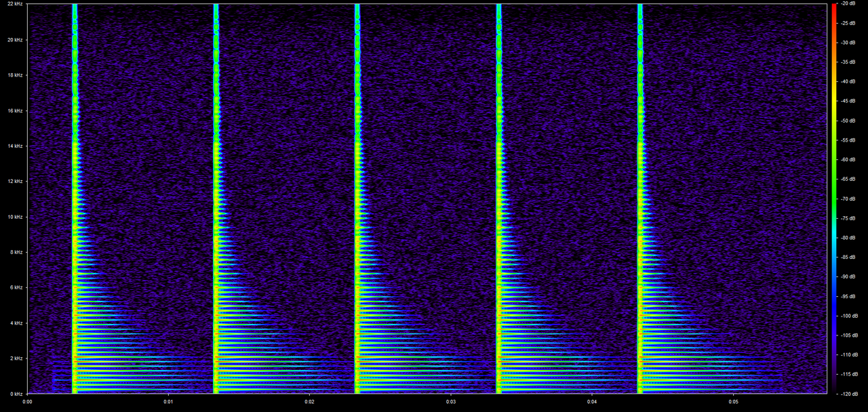Viewport: 868px width, 412px height.
Task: Click the 6 kHz frequency axis label
Action: (x=16, y=287)
